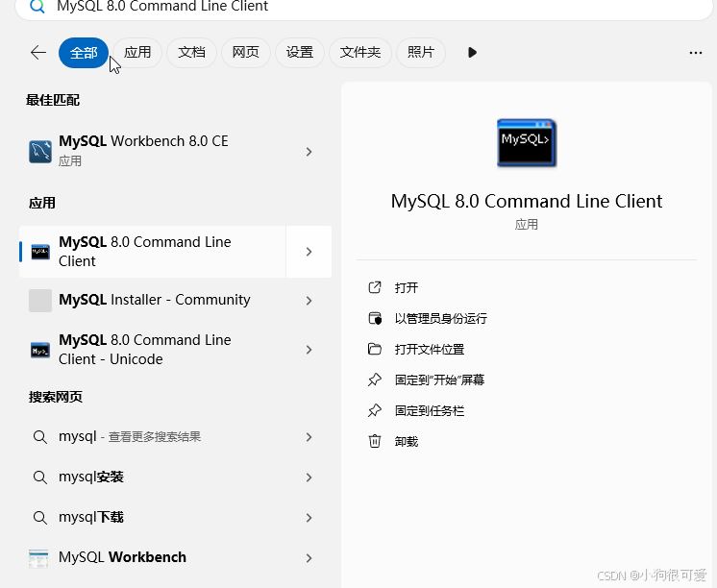Switch to the 照片 filter tab

click(421, 53)
